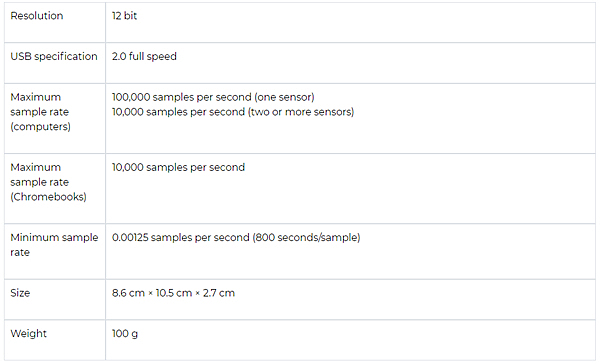Click 100,000 samples per second (one sensor) line

213,97
